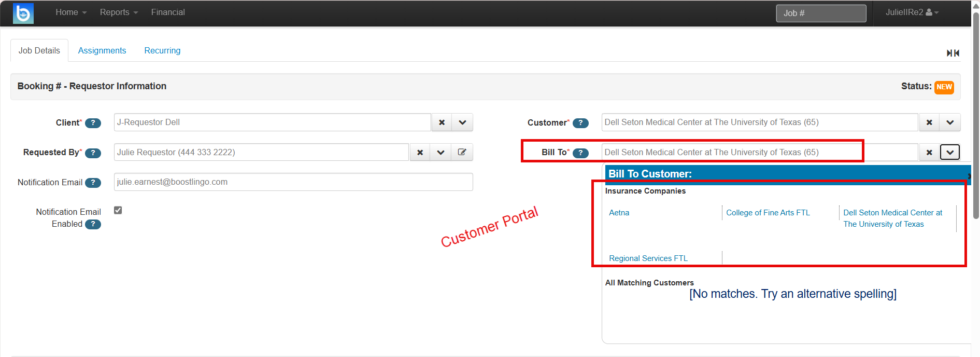Expand the Client dropdown

[462, 122]
